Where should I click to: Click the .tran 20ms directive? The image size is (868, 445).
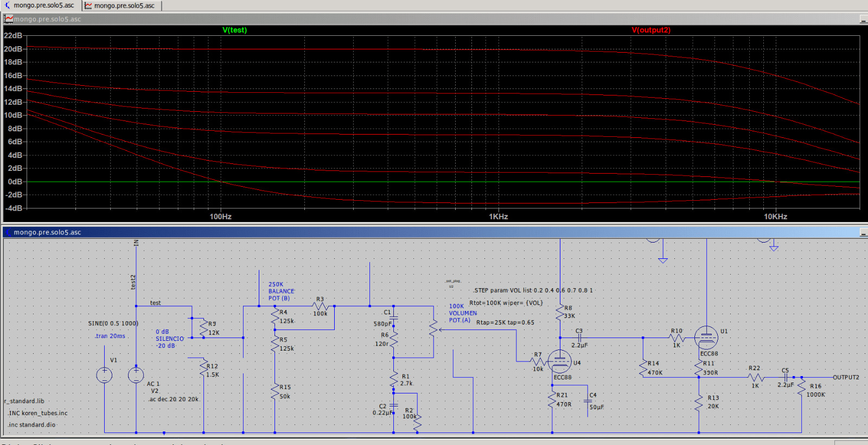click(x=110, y=336)
